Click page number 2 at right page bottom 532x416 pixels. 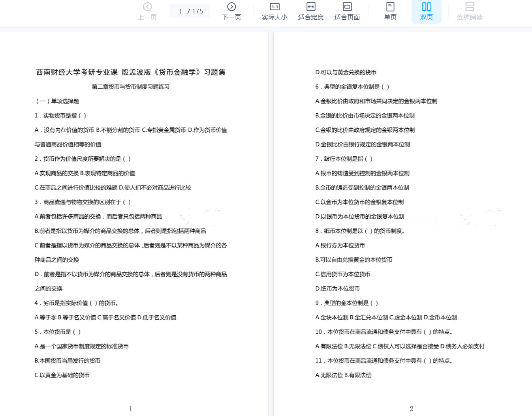(x=412, y=409)
